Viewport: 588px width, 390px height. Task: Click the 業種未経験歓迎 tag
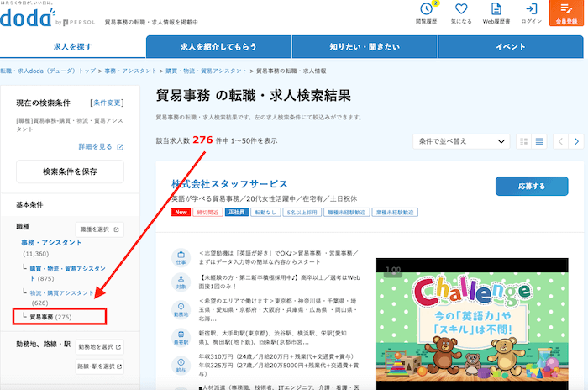(x=395, y=213)
